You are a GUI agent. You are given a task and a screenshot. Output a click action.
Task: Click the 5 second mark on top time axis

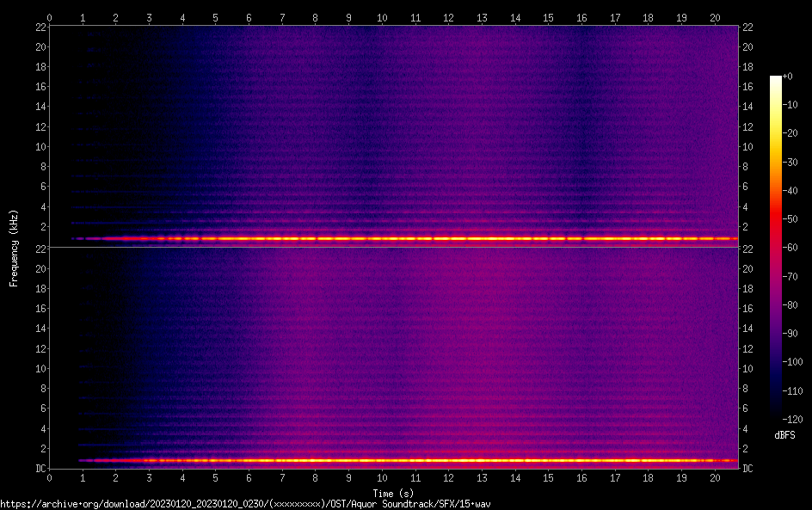click(x=215, y=17)
